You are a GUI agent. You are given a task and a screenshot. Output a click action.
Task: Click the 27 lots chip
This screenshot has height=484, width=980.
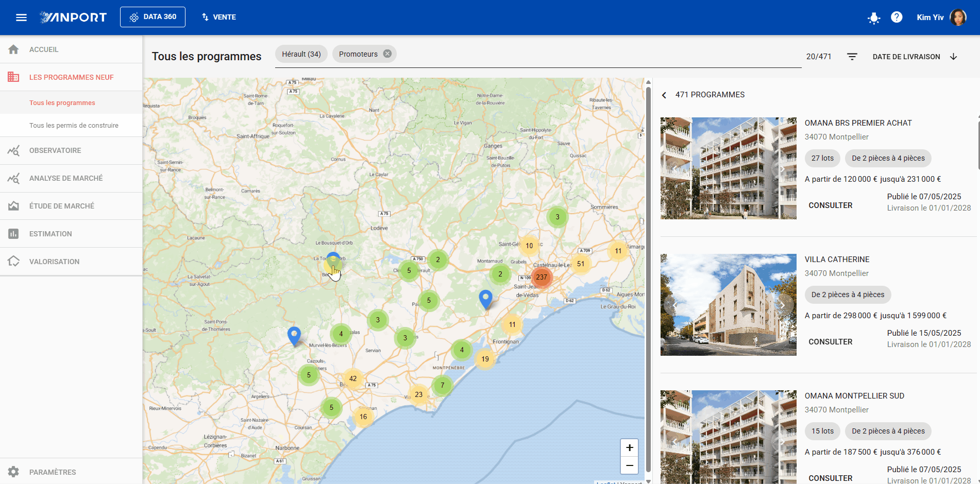(822, 158)
